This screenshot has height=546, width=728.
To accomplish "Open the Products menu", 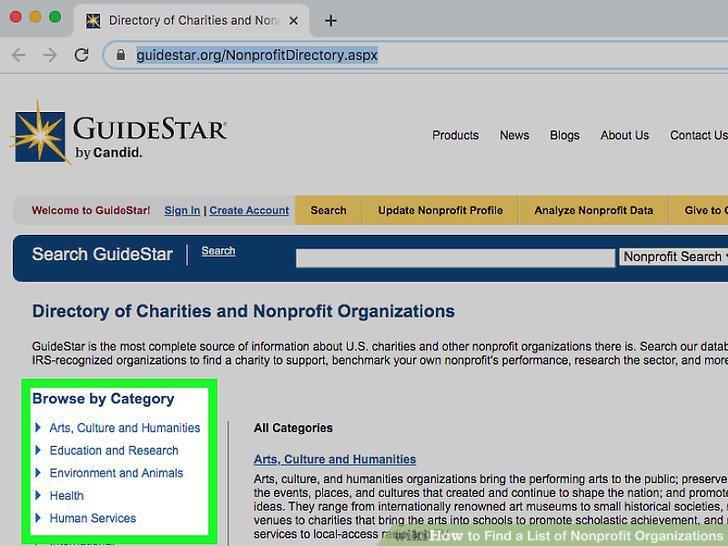I will [455, 135].
